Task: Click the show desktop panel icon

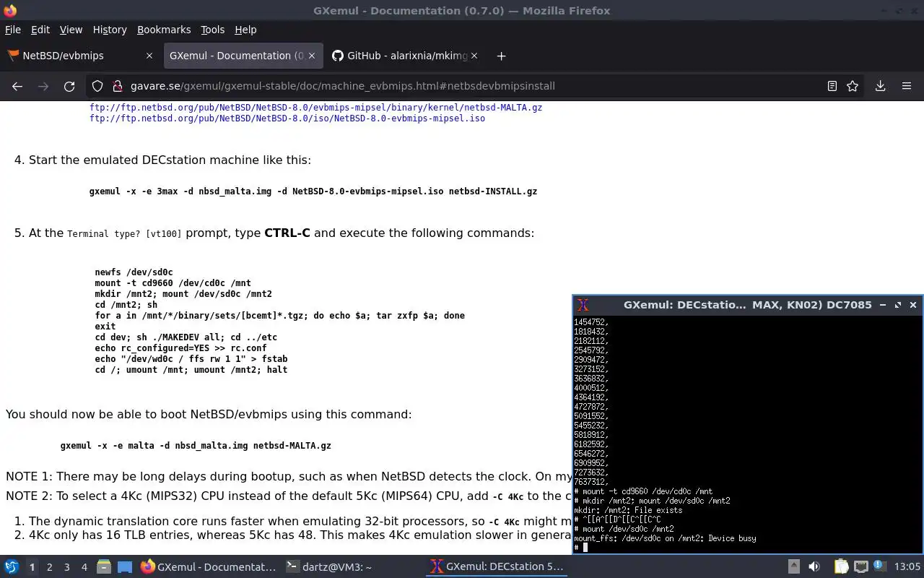Action: [125, 567]
